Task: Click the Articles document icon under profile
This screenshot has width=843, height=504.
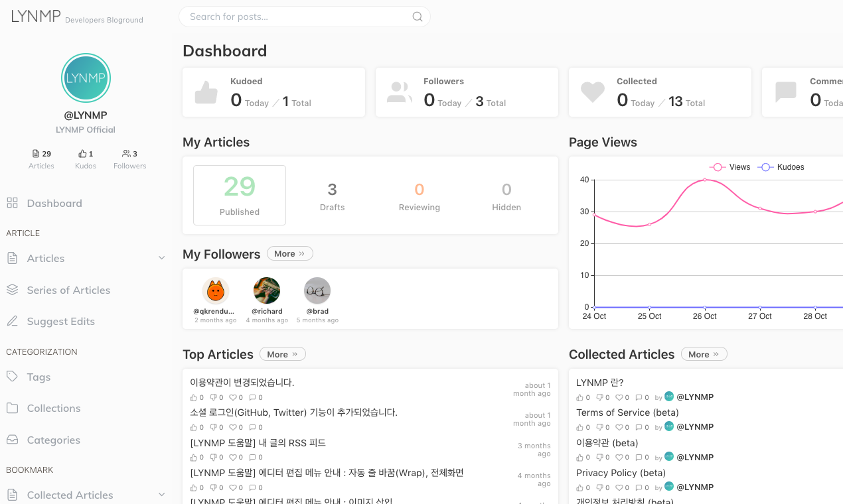Action: tap(36, 154)
